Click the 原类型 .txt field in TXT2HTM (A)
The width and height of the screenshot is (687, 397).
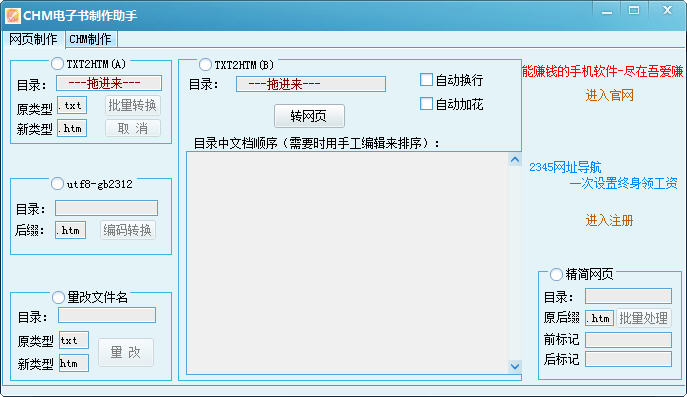coord(72,105)
